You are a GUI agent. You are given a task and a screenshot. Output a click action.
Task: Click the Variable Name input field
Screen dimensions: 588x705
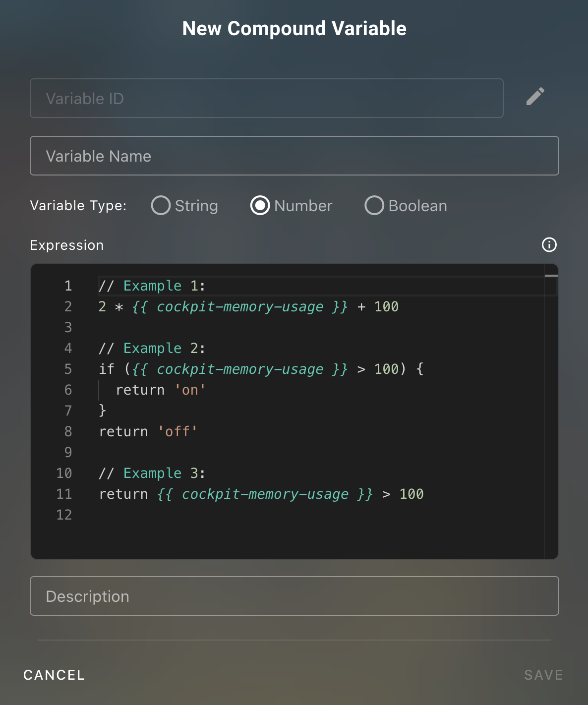point(294,156)
